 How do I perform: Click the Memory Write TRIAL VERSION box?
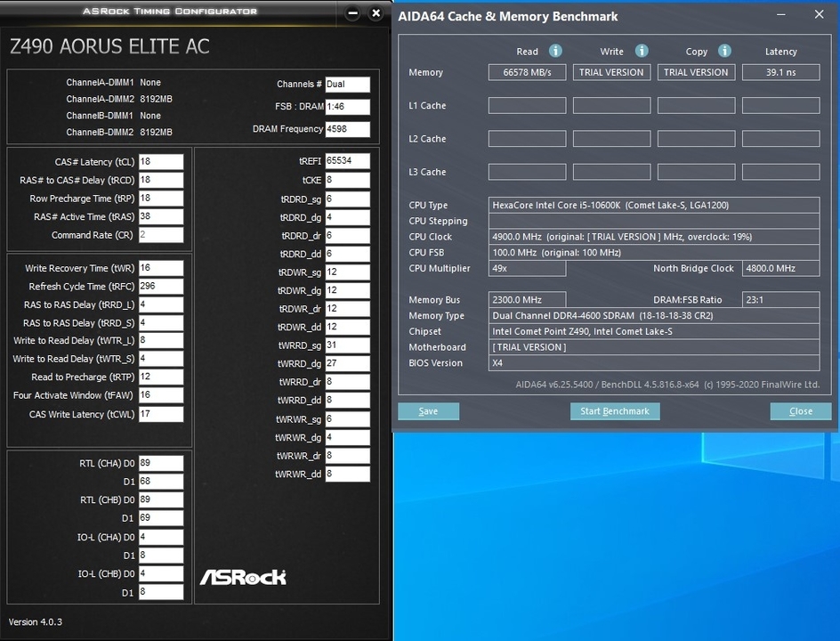point(611,72)
